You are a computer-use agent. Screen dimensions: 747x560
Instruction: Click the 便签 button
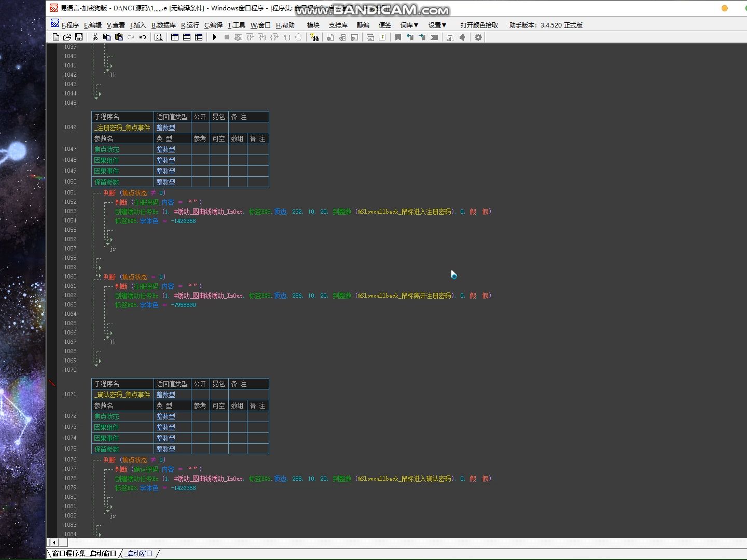pyautogui.click(x=385, y=25)
